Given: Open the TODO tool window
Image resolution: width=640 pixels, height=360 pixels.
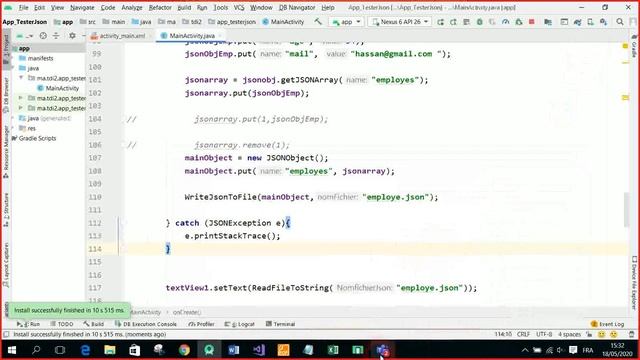Looking at the screenshot, I should click(62, 324).
